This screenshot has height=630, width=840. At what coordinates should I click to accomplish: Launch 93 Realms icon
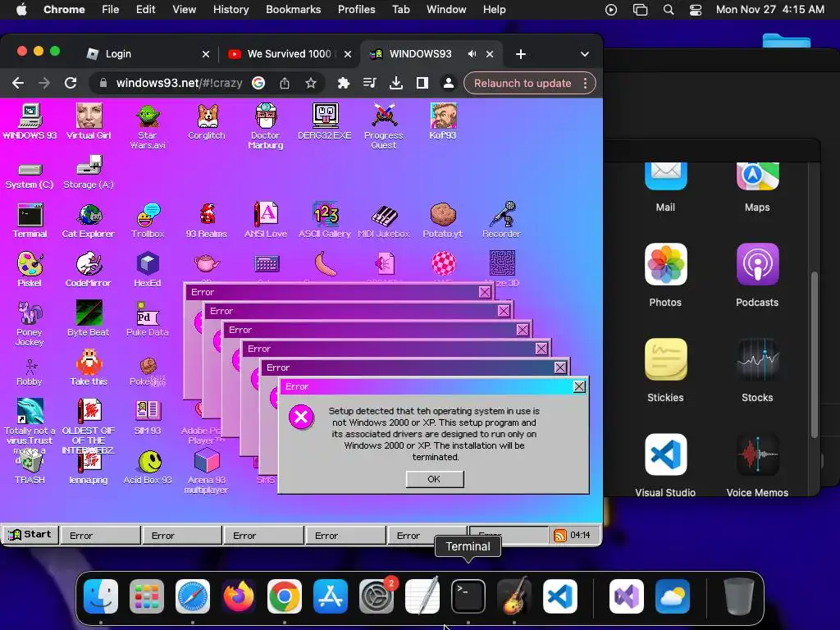(x=207, y=220)
